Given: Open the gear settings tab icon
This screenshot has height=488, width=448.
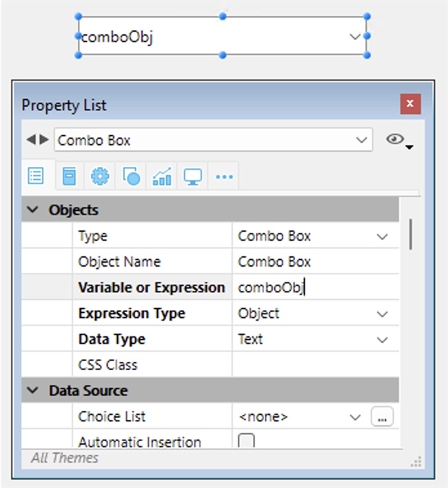Looking at the screenshot, I should [100, 176].
